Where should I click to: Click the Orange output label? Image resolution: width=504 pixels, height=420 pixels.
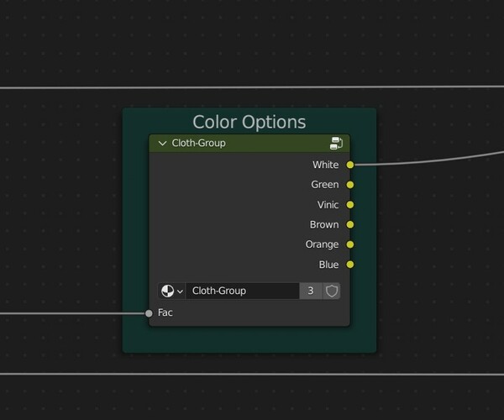pos(322,244)
